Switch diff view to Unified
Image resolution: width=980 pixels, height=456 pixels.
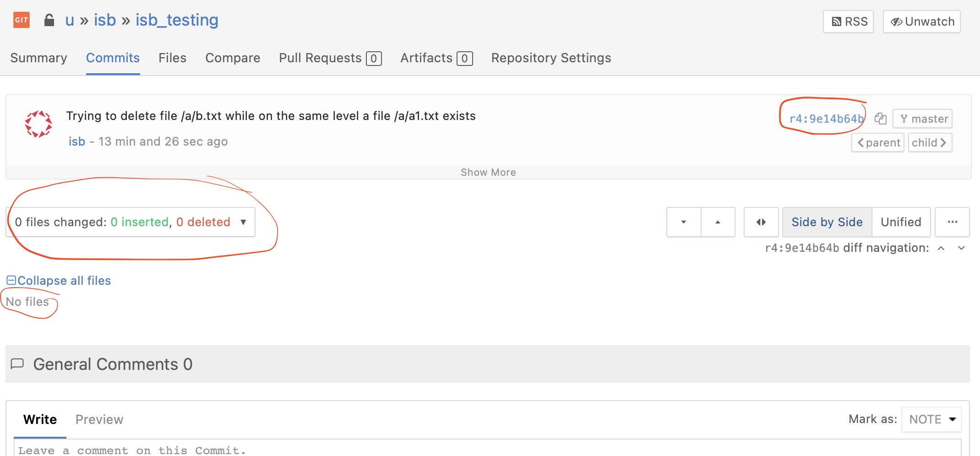901,222
